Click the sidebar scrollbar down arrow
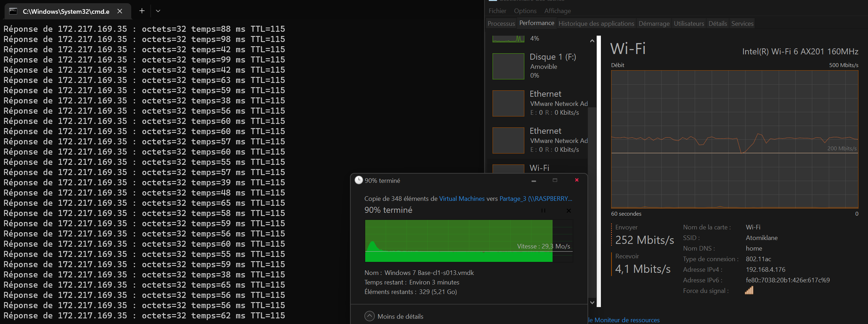Screen dimensions: 868x324 point(592,302)
